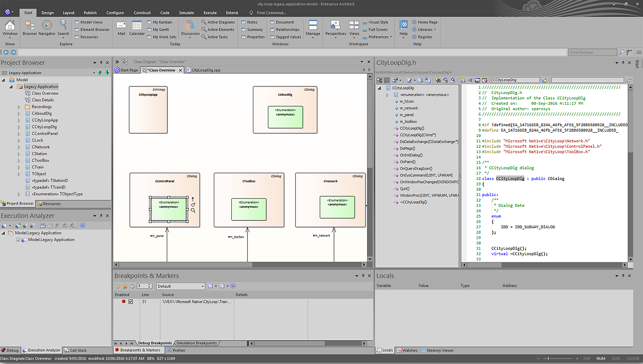Collapse the Legacy Application package node
Screen dimensions: 643x364
point(12,86)
